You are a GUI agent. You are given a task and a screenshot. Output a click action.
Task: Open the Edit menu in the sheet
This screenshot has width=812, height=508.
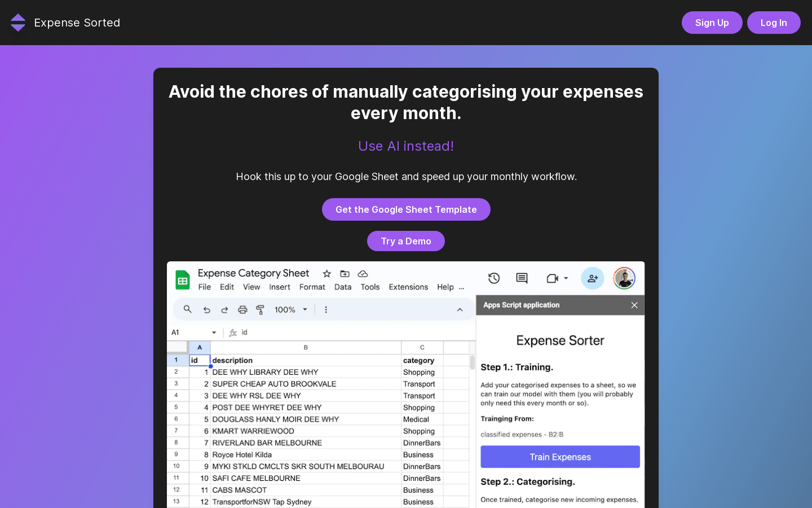point(227,287)
